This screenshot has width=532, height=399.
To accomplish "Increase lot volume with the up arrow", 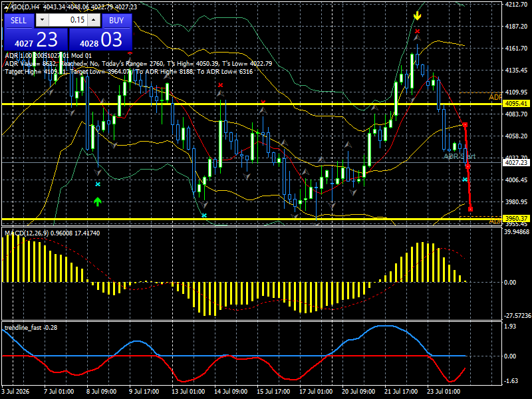I will pyautogui.click(x=94, y=20).
